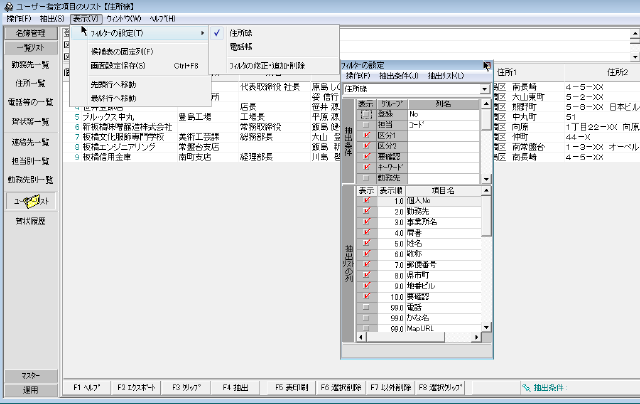Uncheck 個人No display checkbox

366,201
